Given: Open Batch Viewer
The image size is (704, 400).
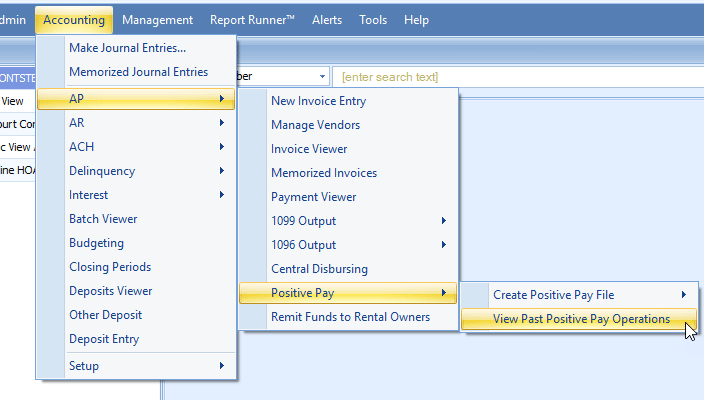Looking at the screenshot, I should [136, 219].
